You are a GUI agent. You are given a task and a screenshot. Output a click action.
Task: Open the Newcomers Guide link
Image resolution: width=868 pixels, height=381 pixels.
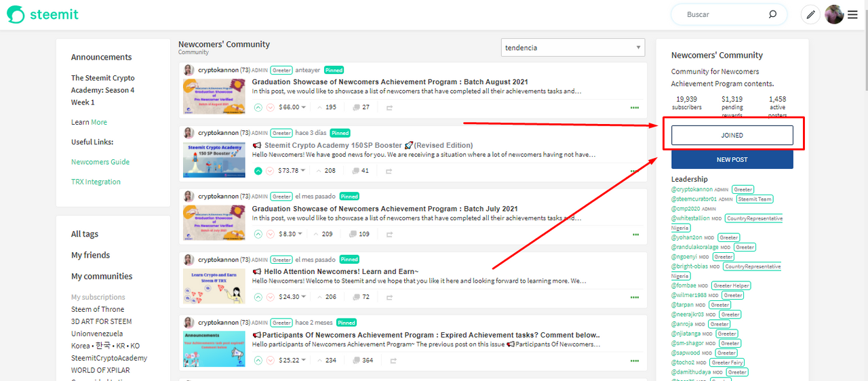100,162
